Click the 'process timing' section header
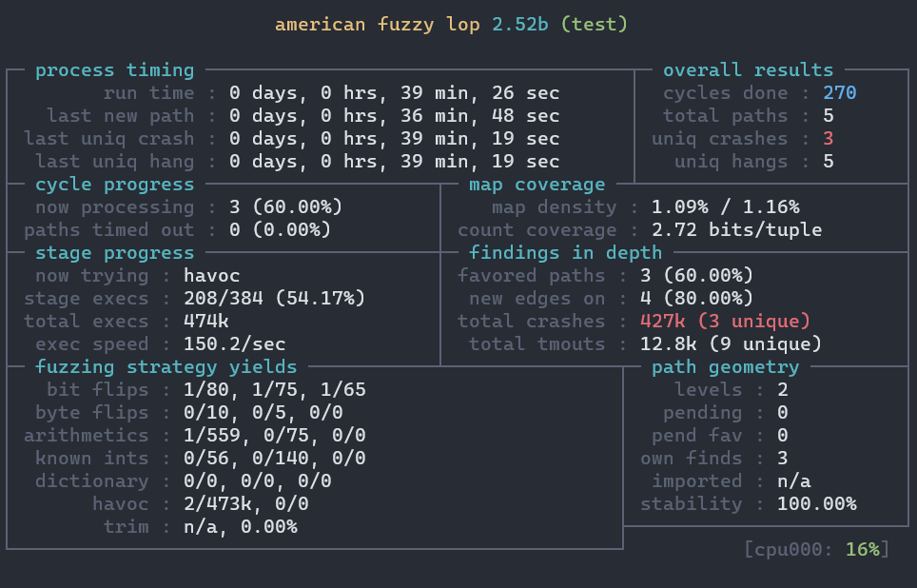 [x=114, y=70]
